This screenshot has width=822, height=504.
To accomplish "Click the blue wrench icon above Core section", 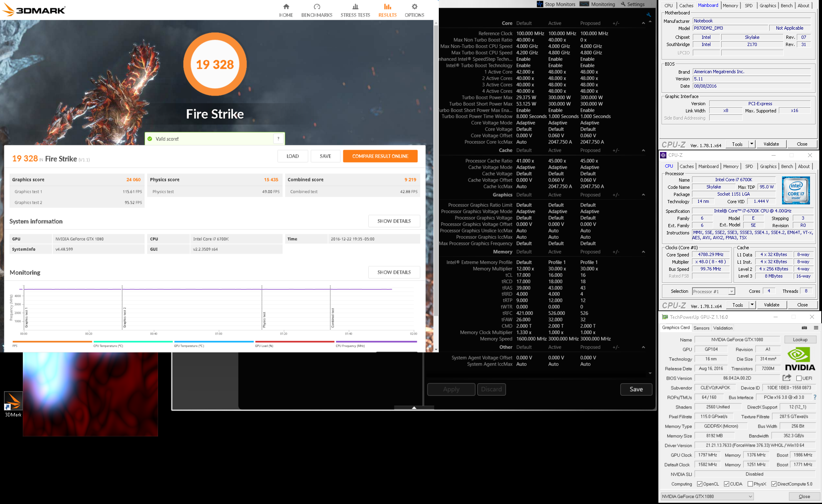I will pyautogui.click(x=648, y=15).
